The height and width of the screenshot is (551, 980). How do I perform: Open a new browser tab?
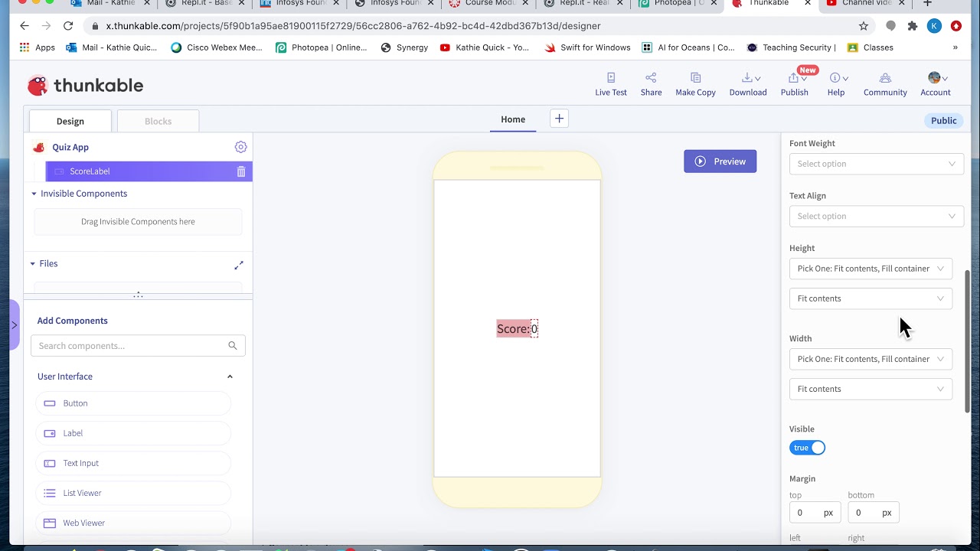click(x=927, y=4)
